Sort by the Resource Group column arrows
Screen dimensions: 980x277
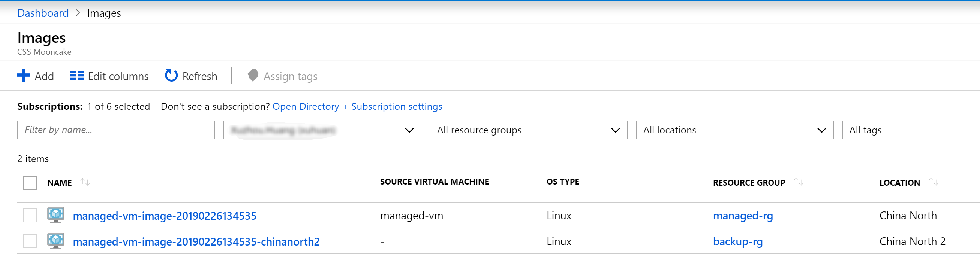pos(799,182)
